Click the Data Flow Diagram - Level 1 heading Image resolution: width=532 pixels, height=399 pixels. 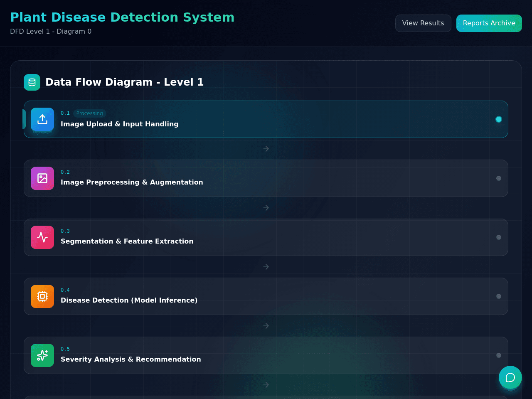124,82
